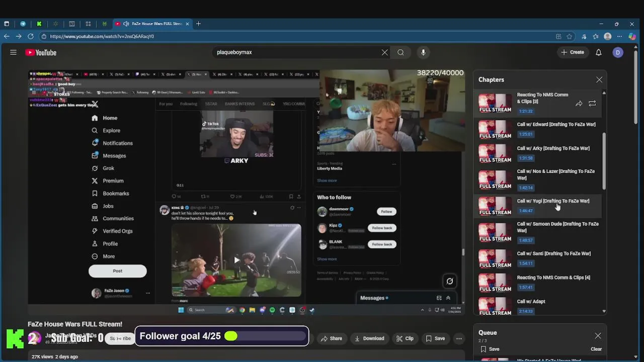Save the video to a playlist
The height and width of the screenshot is (362, 644).
coord(435,338)
